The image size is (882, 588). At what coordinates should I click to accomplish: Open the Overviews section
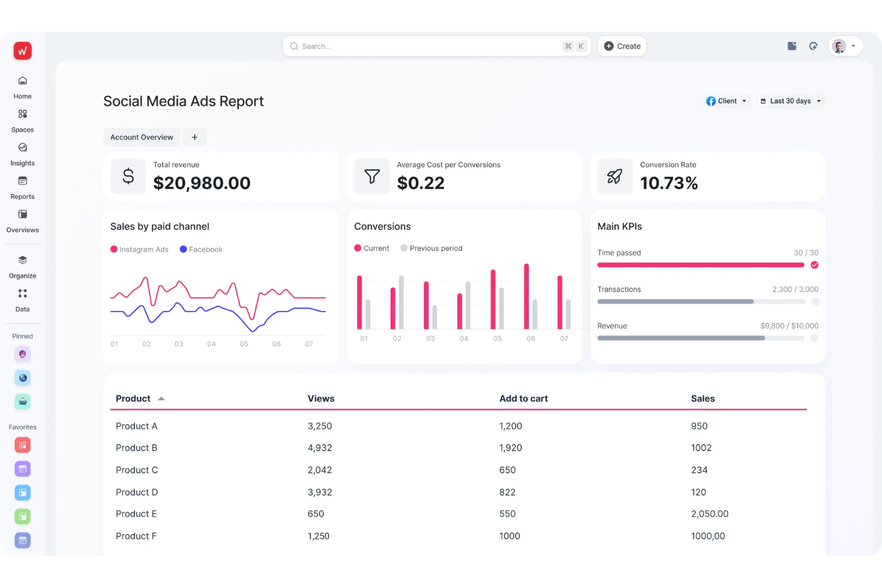click(22, 220)
